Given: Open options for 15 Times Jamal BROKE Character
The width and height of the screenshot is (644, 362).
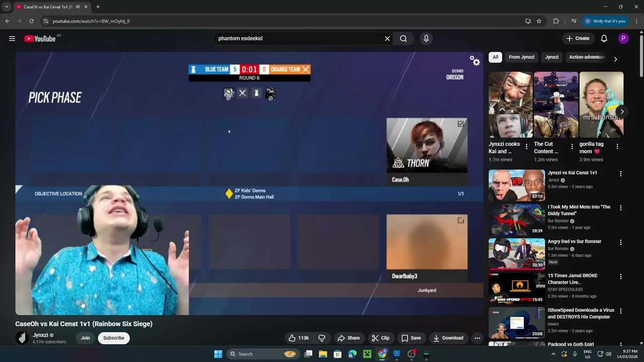Looking at the screenshot, I should coord(620,277).
